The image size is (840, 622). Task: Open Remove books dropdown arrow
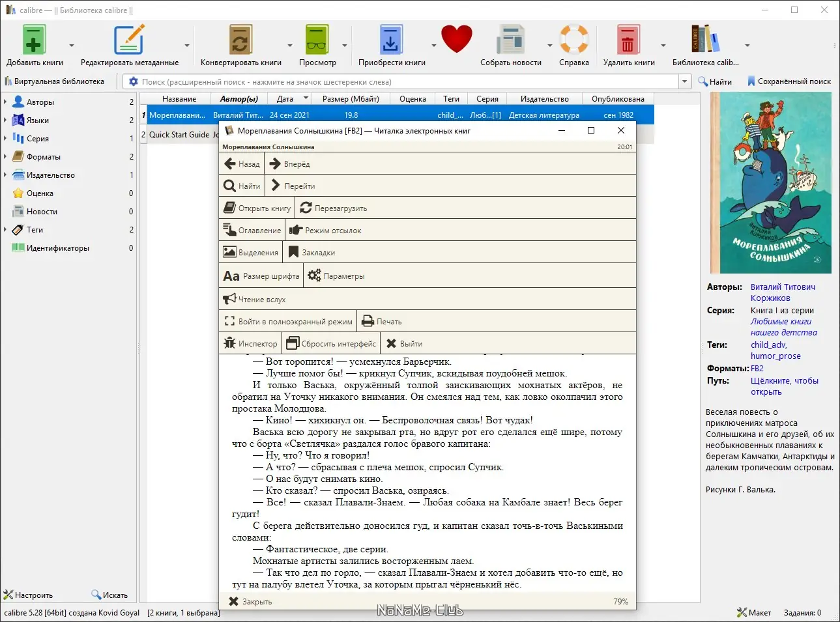663,46
